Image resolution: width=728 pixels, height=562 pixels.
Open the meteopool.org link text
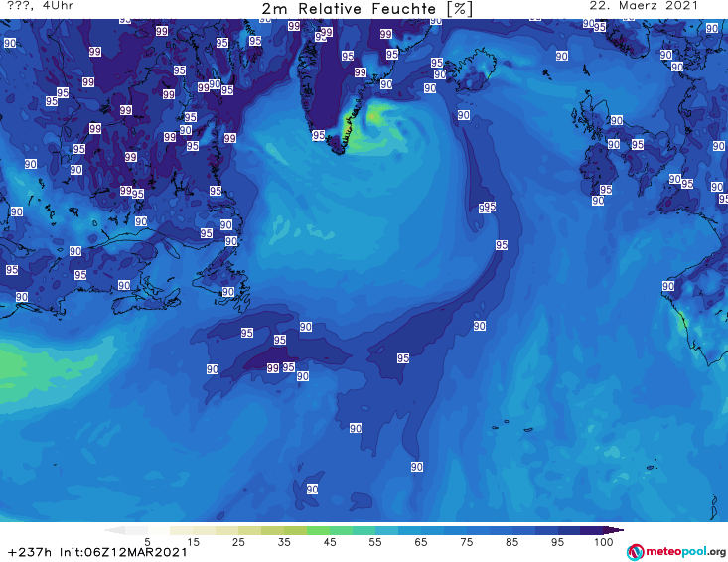pyautogui.click(x=685, y=552)
